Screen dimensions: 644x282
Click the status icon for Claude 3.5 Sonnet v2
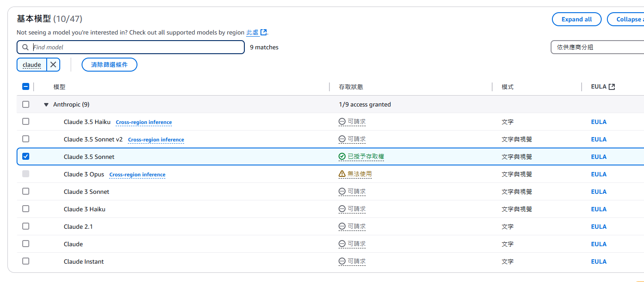(342, 139)
